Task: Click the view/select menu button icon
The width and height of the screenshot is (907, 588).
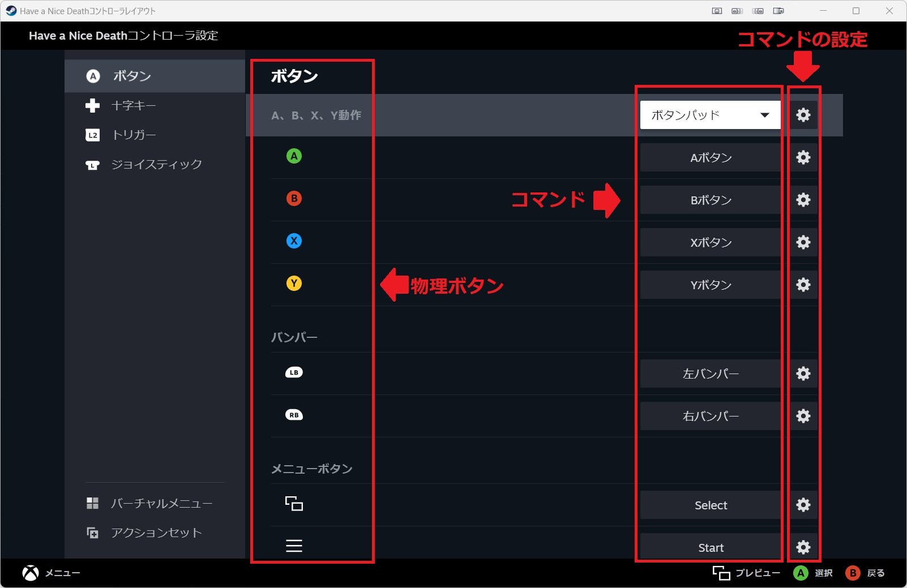Action: (x=294, y=504)
